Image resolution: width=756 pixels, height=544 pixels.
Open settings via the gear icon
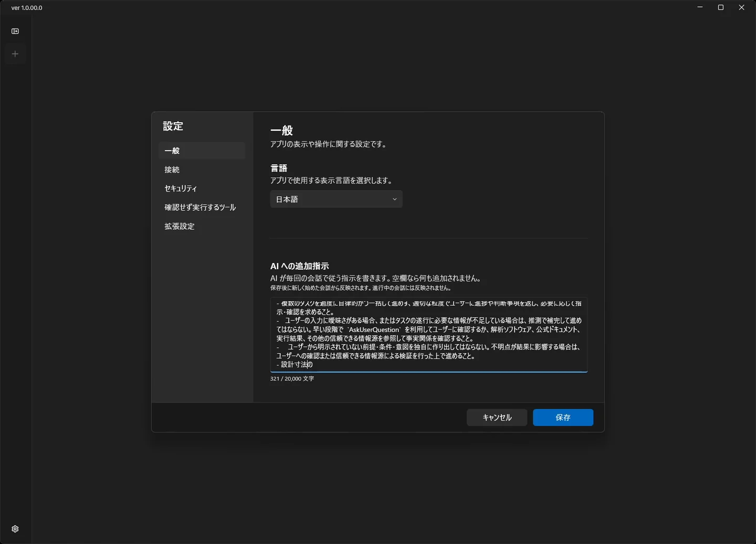pos(15,529)
